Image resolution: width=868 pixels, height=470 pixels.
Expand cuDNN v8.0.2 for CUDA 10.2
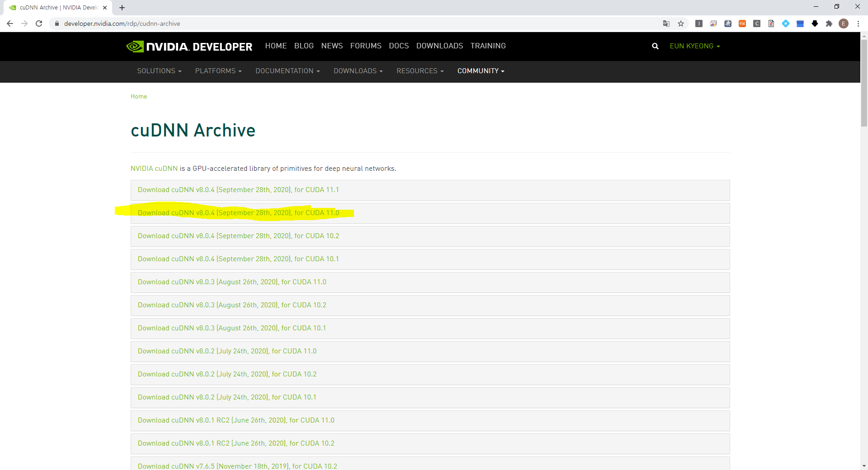[x=430, y=375]
